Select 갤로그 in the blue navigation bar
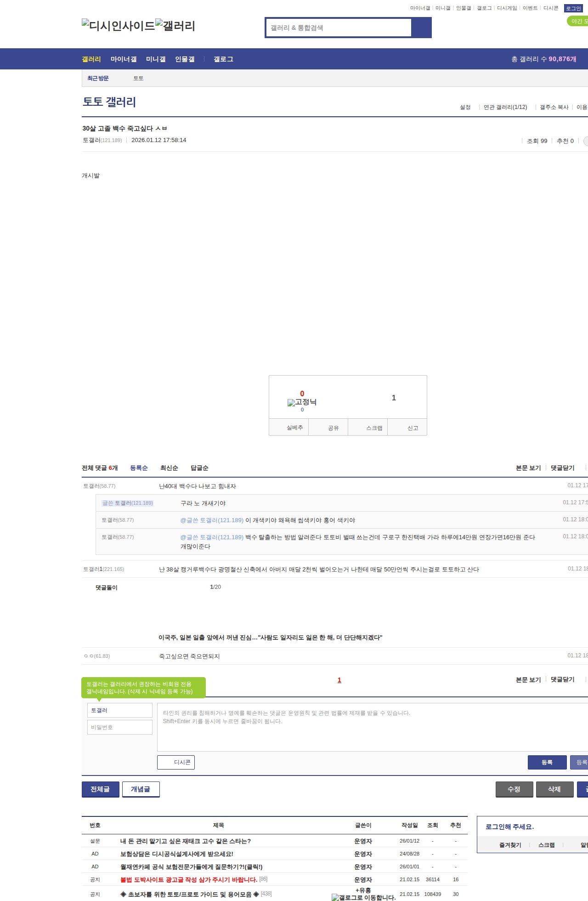Screen dimensions: 588x901 pos(223,59)
